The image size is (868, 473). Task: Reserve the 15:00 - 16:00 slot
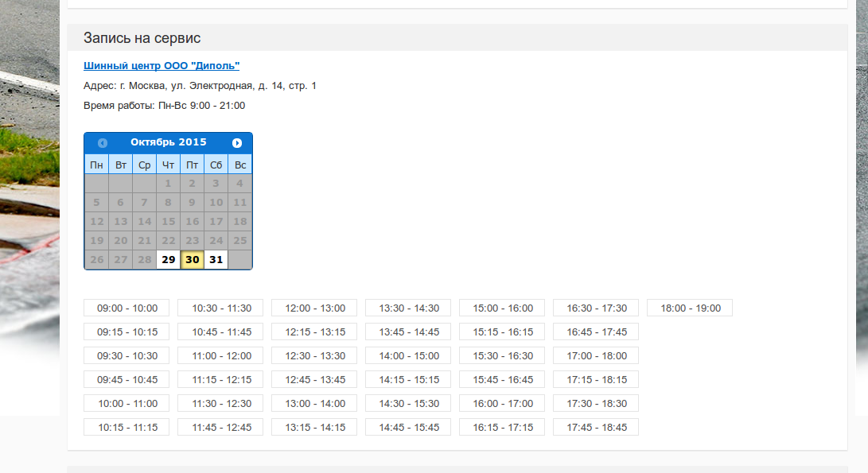[502, 308]
